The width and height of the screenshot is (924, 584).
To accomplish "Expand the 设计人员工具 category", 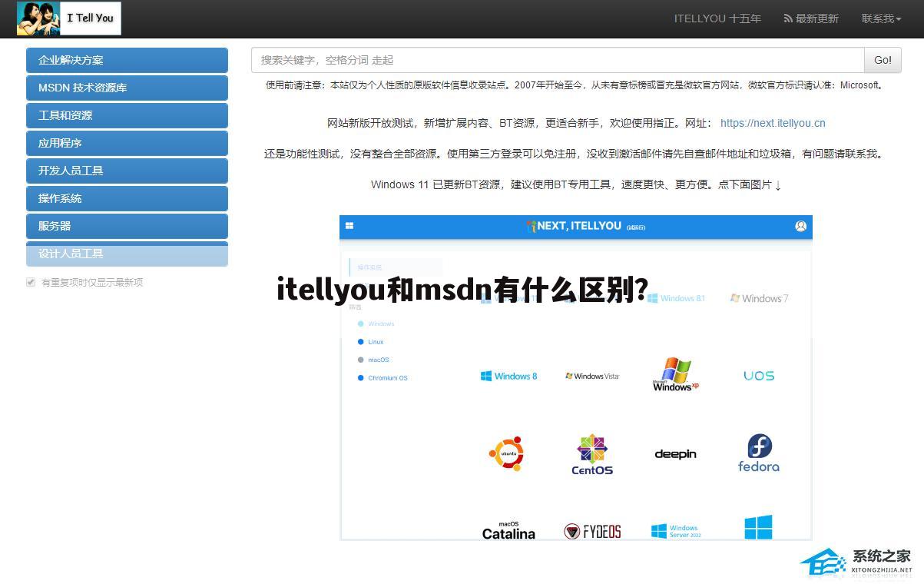I will click(127, 254).
